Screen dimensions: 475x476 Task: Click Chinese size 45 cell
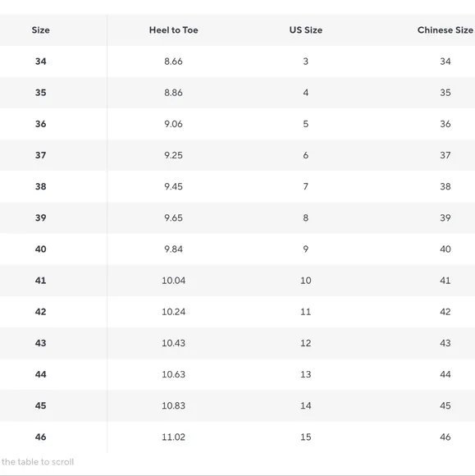point(445,405)
